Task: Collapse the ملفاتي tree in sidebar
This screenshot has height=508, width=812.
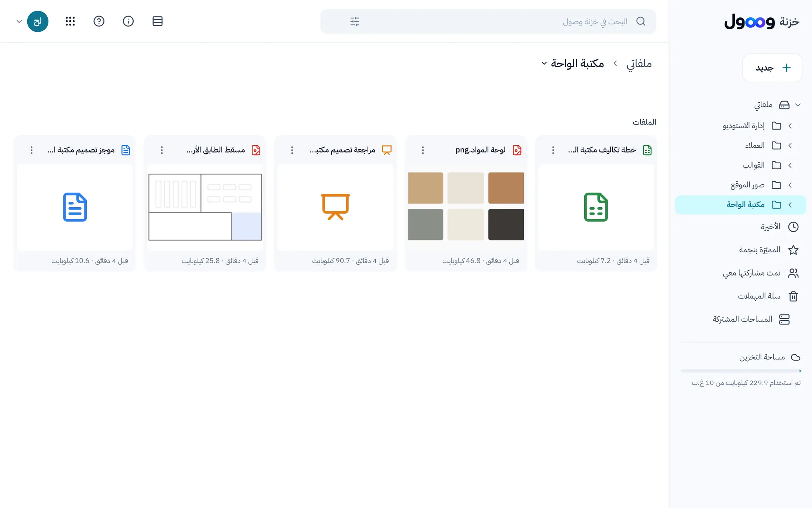Action: (x=798, y=105)
